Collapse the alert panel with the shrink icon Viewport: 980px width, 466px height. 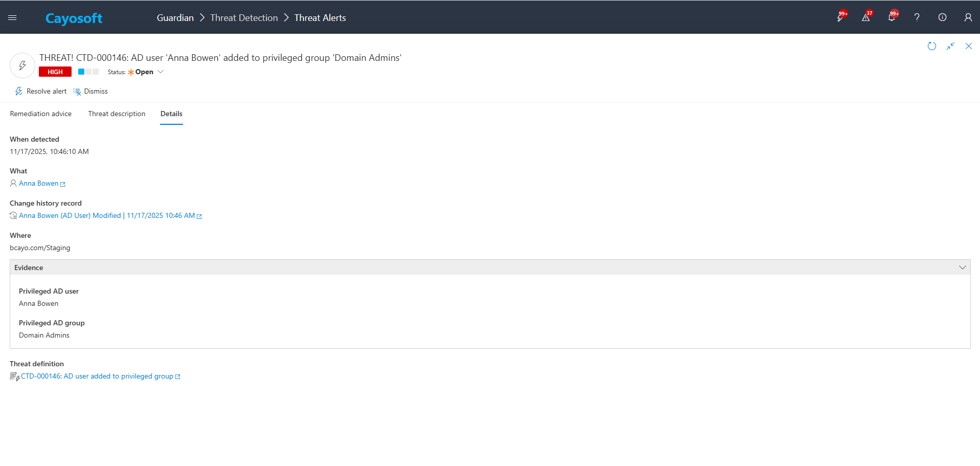[950, 46]
